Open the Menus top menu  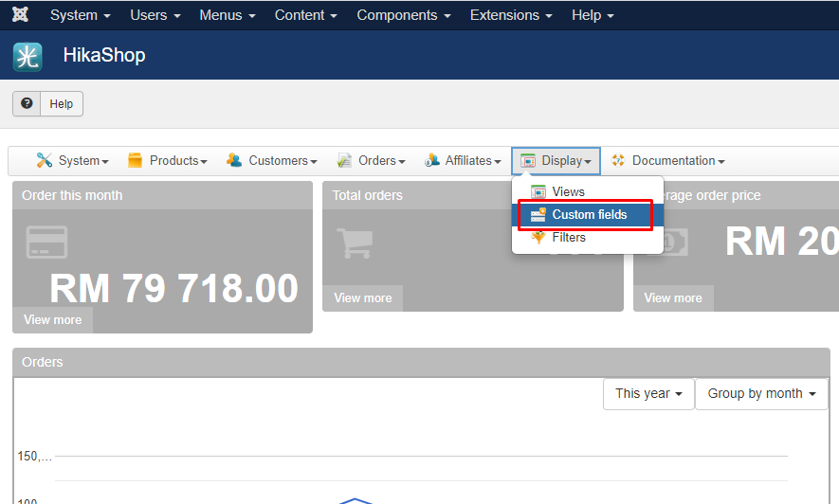228,15
